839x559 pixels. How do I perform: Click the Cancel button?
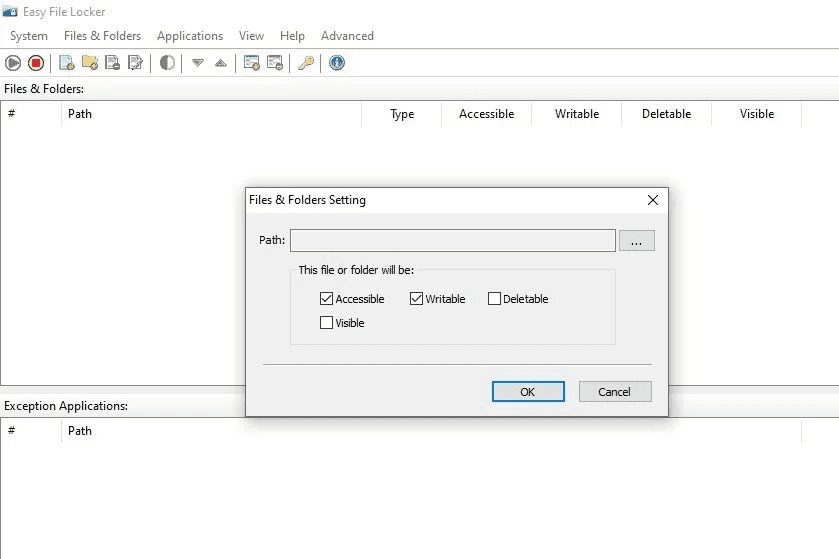tap(615, 392)
